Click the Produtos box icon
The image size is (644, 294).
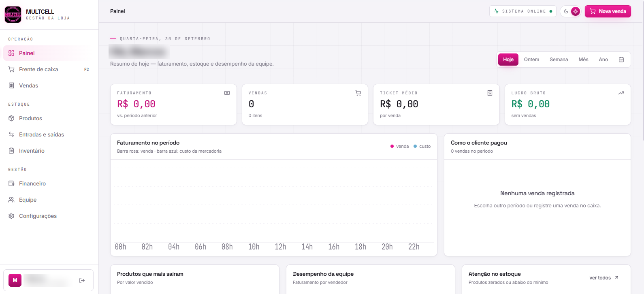tap(11, 118)
